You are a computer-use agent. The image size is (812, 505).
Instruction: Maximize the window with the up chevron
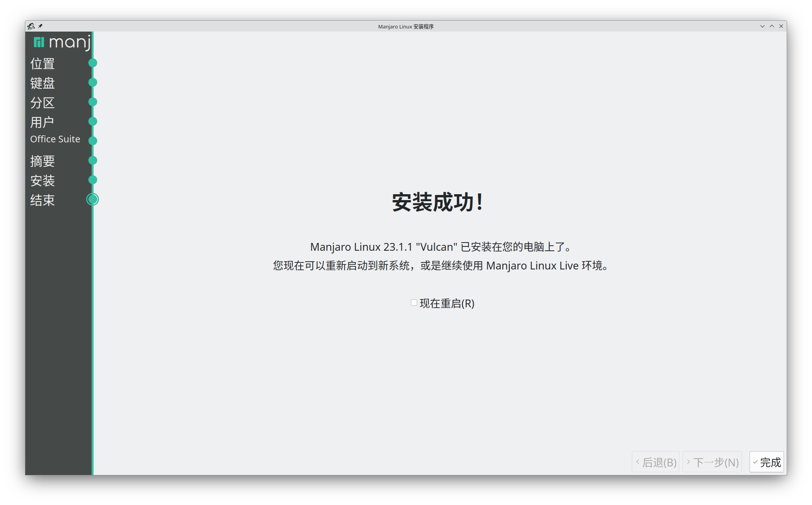(x=772, y=26)
